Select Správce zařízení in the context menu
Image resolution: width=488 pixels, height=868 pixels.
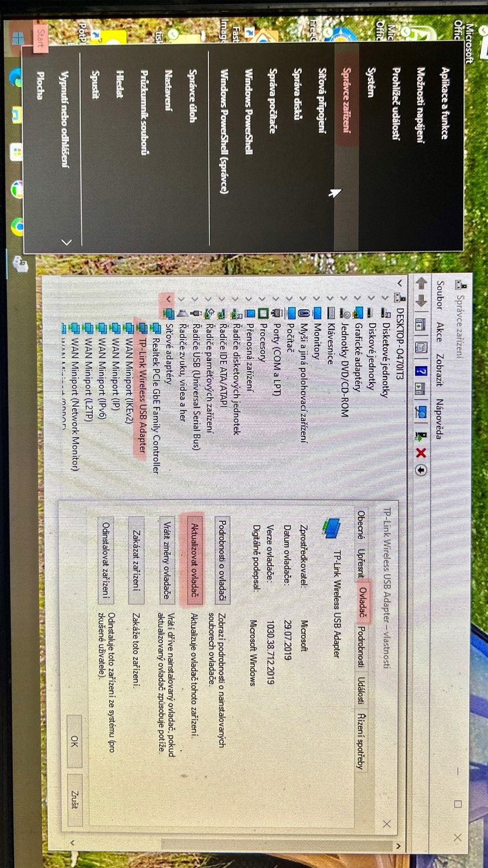tap(347, 101)
